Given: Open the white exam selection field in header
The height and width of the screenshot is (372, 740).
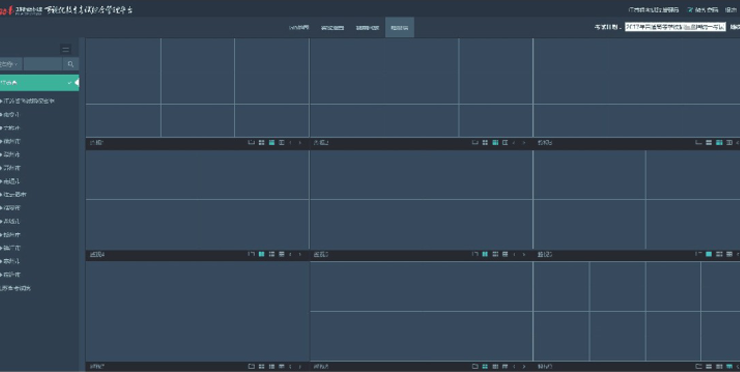Looking at the screenshot, I should pyautogui.click(x=675, y=27).
